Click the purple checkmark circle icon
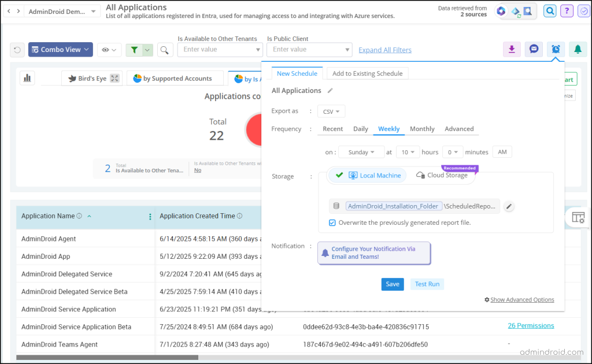The height and width of the screenshot is (364, 592). point(584,12)
